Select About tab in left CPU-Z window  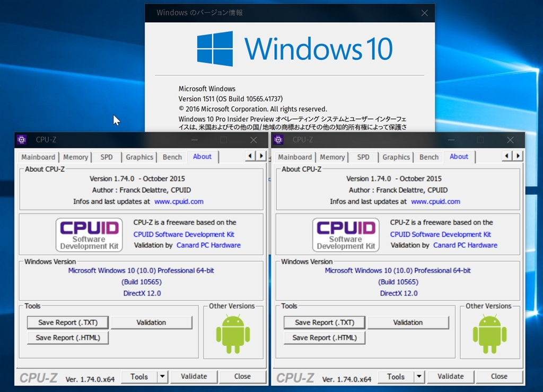(x=202, y=156)
